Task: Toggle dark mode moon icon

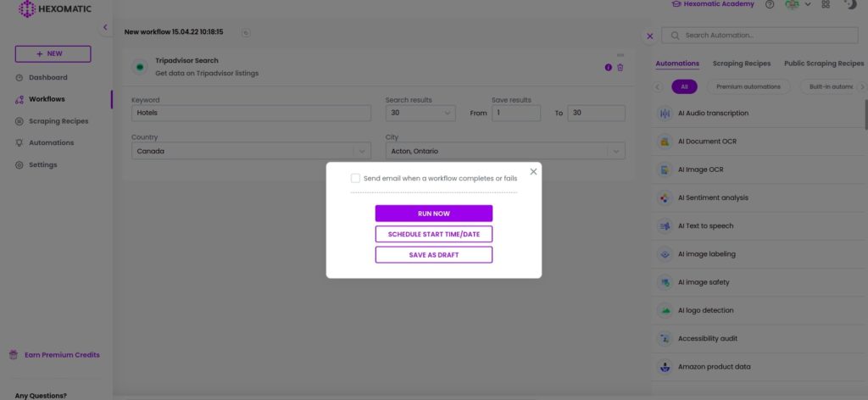Action: [850, 4]
